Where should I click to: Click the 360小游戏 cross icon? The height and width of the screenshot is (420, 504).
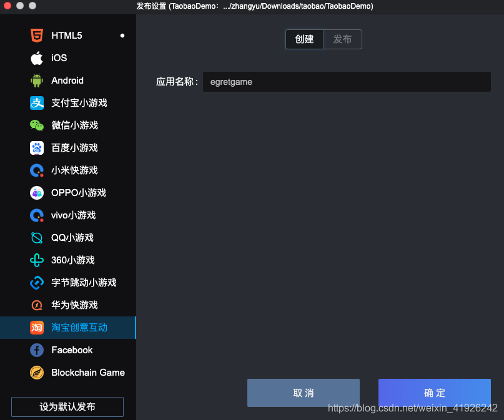(x=37, y=260)
